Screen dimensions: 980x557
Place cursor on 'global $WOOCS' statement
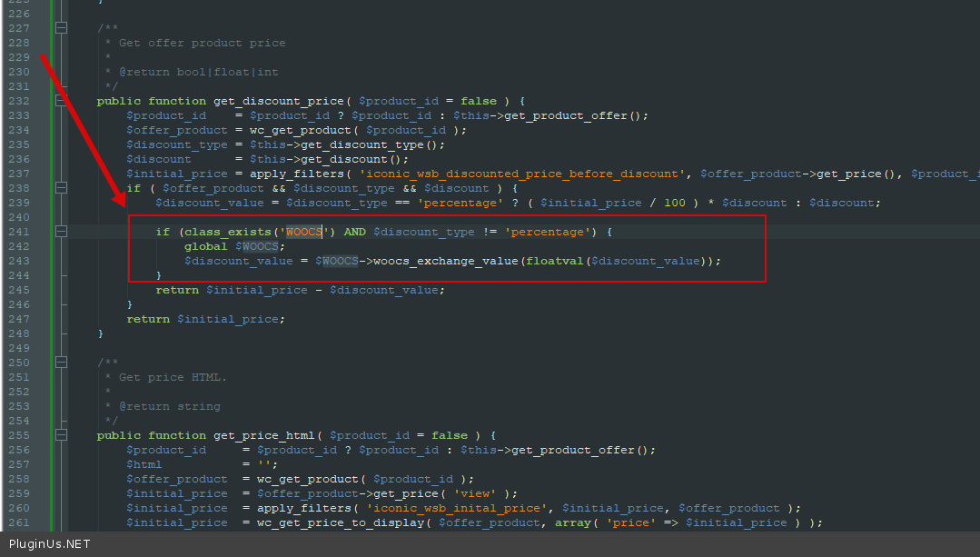tap(234, 246)
